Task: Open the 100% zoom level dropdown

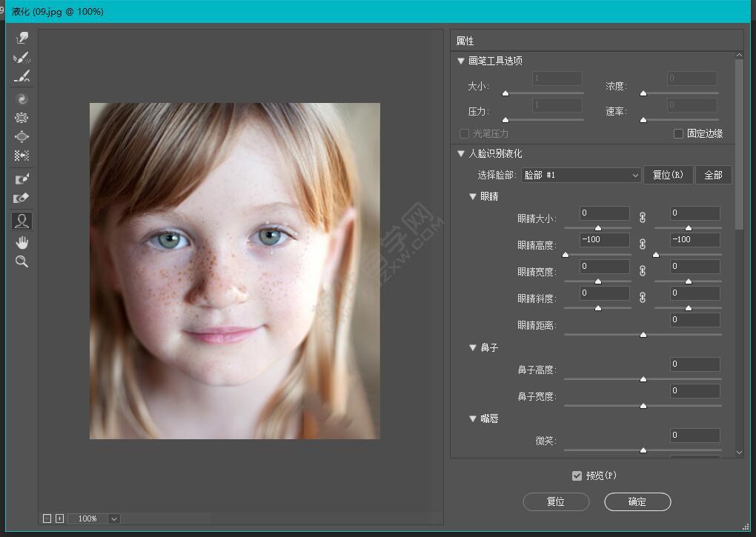Action: [x=114, y=519]
